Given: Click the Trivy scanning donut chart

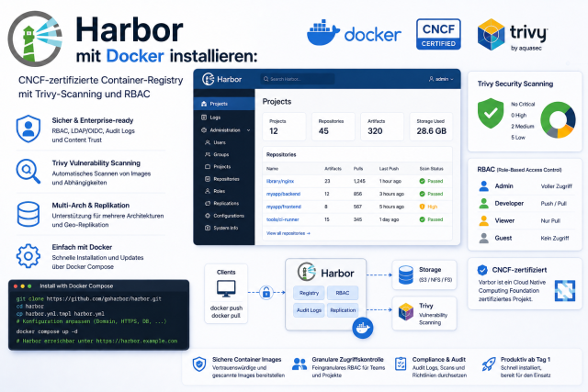Looking at the screenshot, I should (x=558, y=120).
